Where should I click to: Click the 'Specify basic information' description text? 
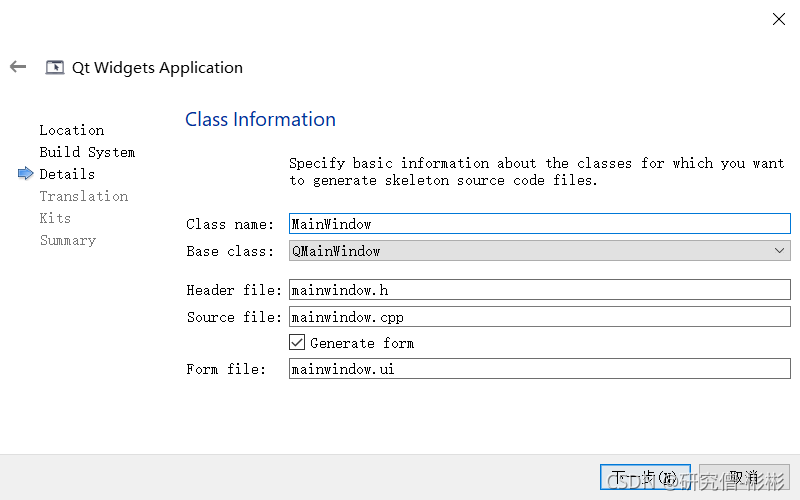pos(536,171)
